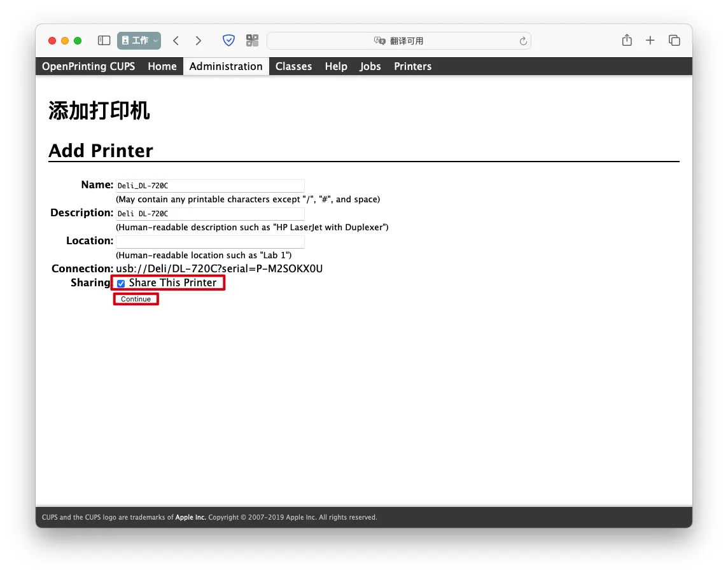Viewport: 728px width, 575px height.
Task: Open the Classes tab
Action: 293,66
